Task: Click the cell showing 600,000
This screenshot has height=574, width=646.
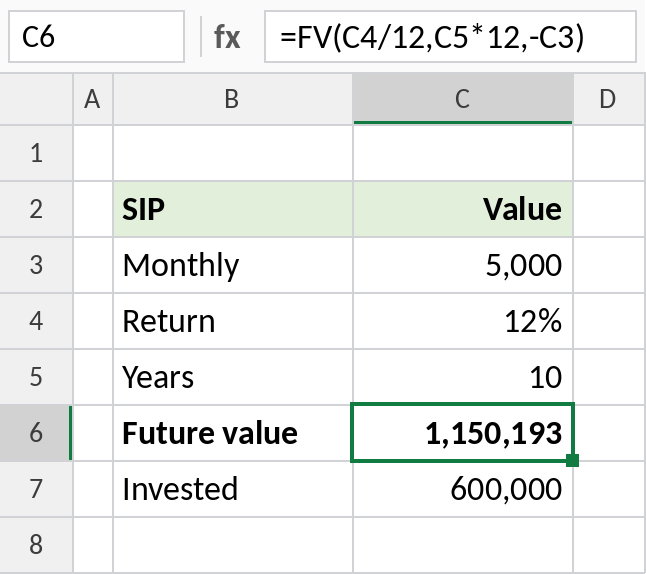Action: pyautogui.click(x=463, y=489)
